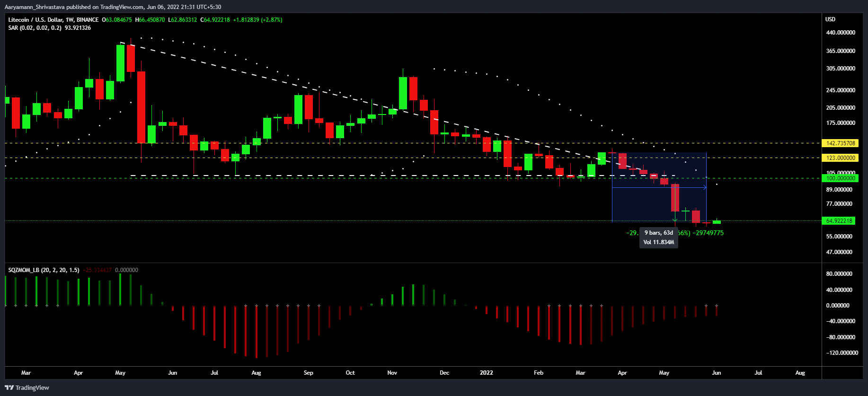
Task: Click the SQZMOM value -25.334437
Action: (x=97, y=270)
